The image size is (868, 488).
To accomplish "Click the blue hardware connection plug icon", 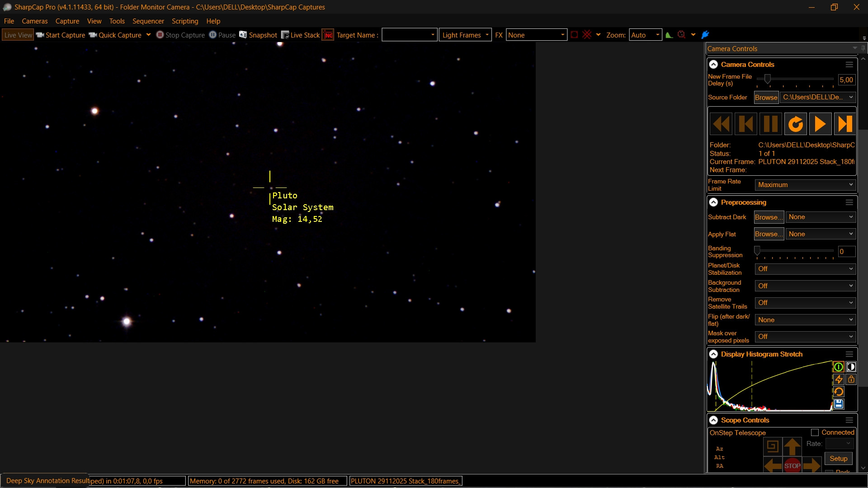I will tap(705, 35).
